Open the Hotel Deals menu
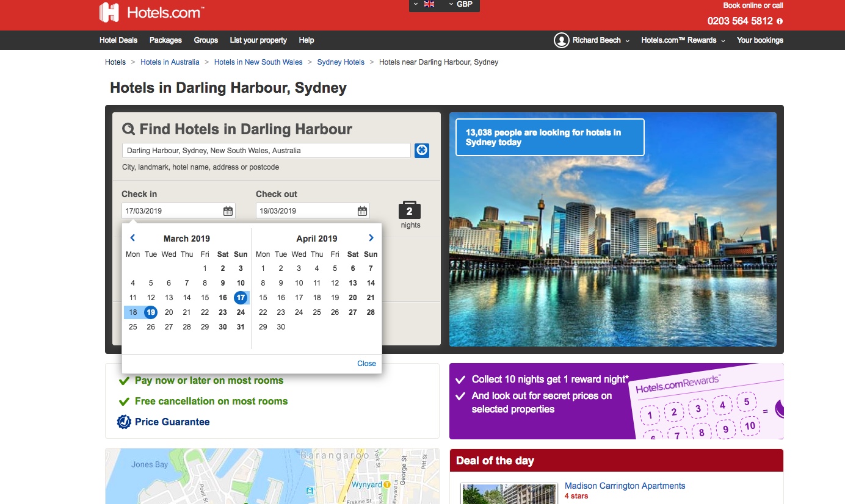 point(118,40)
